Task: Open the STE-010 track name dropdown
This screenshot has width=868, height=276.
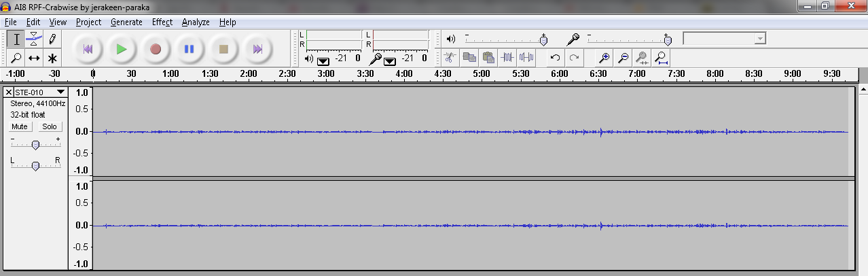Action: (60, 92)
